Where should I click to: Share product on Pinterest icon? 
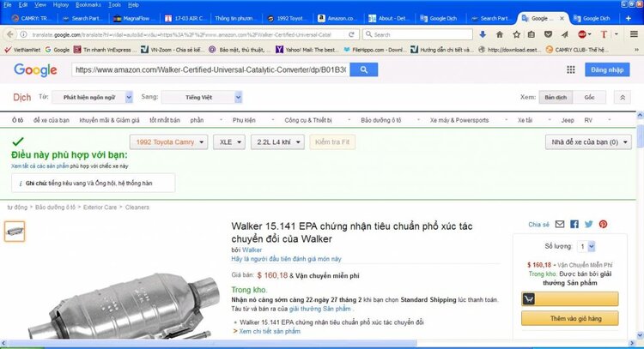click(603, 225)
